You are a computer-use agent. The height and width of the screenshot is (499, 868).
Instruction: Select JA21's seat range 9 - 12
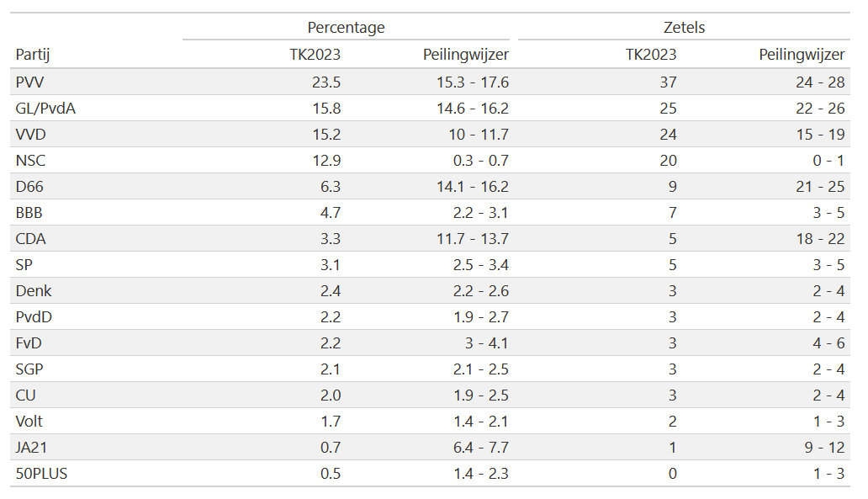click(x=823, y=448)
